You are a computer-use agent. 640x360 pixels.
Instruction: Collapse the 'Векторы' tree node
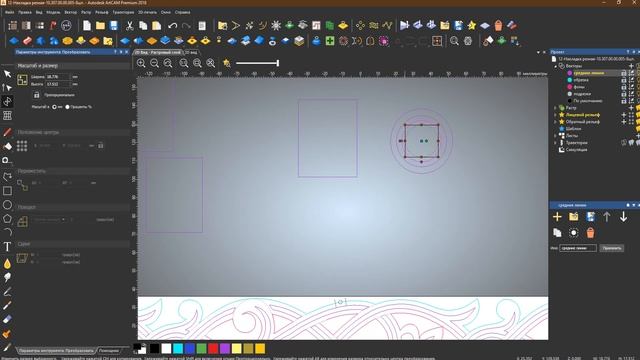556,66
